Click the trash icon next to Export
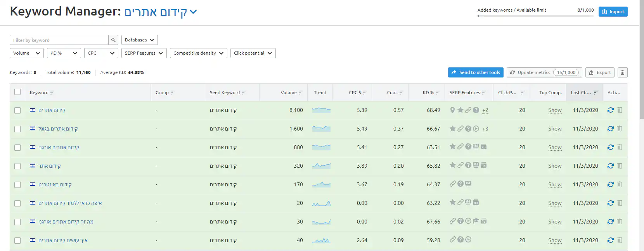The image size is (644, 251). [x=622, y=72]
